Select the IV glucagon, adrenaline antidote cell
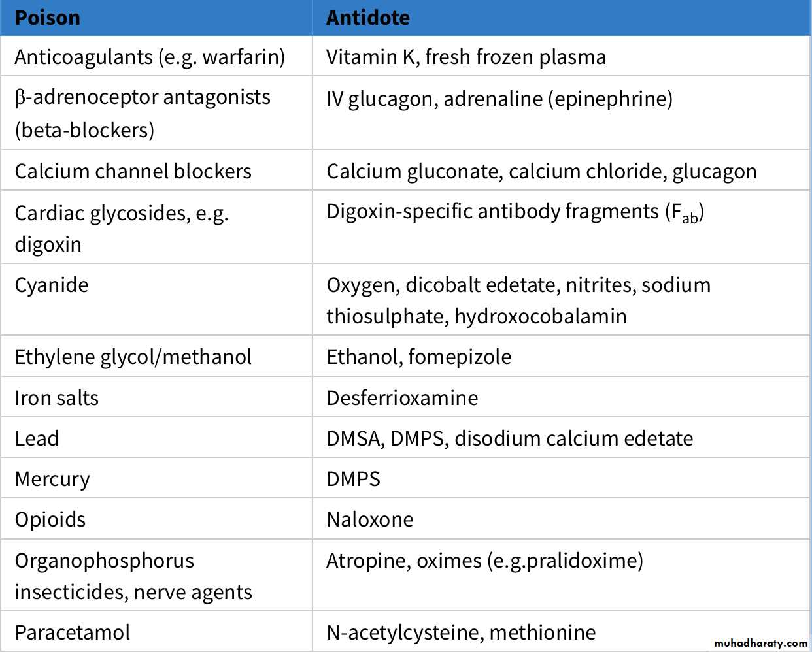The height and width of the screenshot is (652, 812). (x=499, y=99)
